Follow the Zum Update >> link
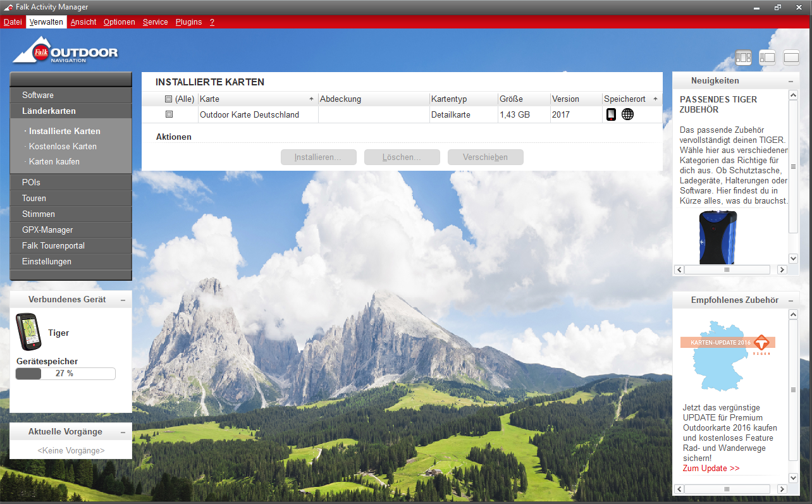Image resolution: width=812 pixels, height=504 pixels. coord(711,469)
